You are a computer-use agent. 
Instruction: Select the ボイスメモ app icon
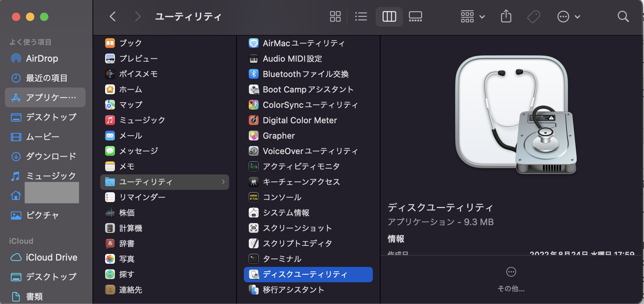[110, 74]
